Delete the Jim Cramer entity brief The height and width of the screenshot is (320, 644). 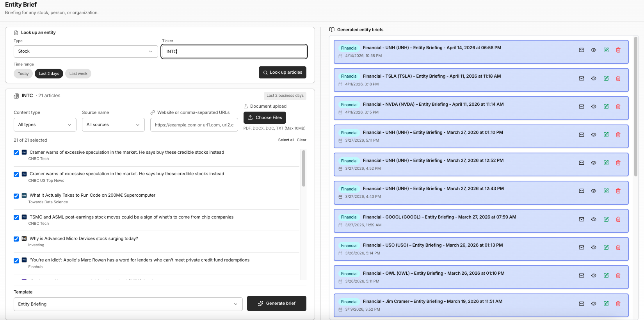tap(618, 304)
